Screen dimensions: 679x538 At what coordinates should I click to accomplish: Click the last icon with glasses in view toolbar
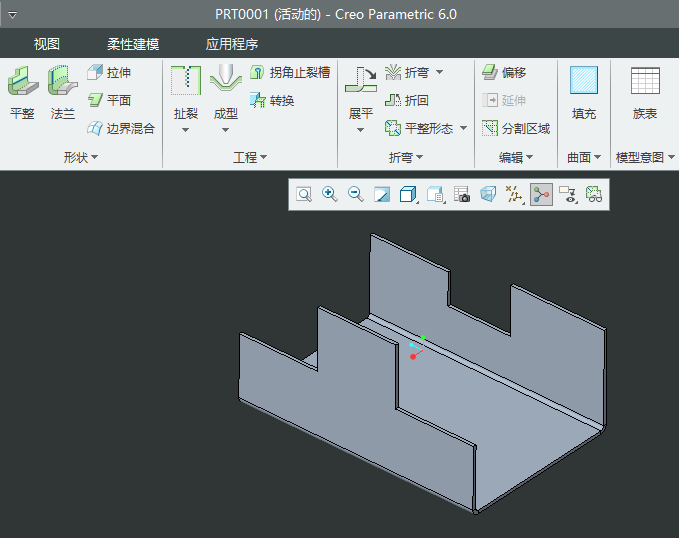pos(594,194)
